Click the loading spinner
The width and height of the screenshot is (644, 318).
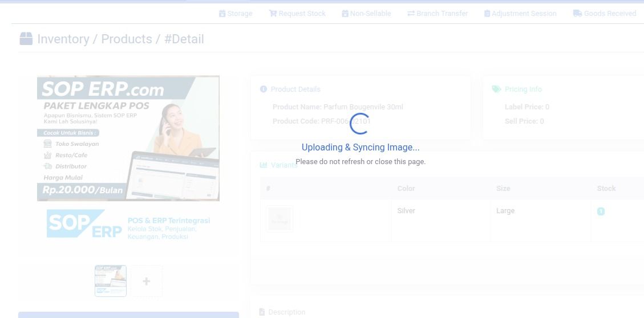click(x=359, y=124)
